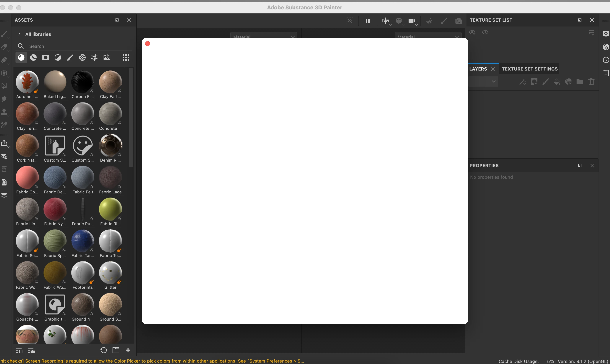
Task: Expand the All libraries chevron
Action: [19, 34]
